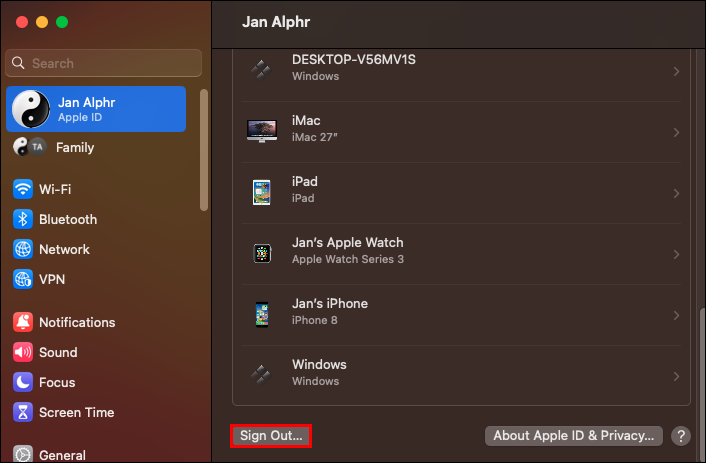Click the Wi-Fi icon in sidebar
This screenshot has height=463, width=706.
[23, 189]
